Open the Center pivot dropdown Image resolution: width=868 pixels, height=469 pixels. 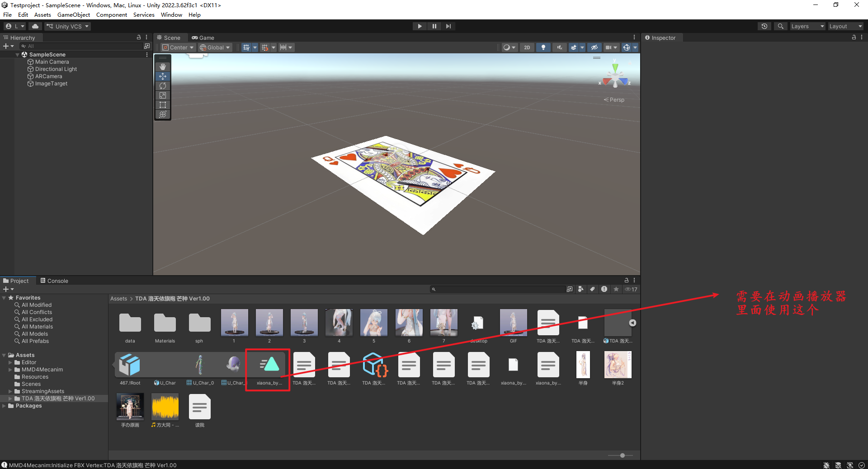178,47
